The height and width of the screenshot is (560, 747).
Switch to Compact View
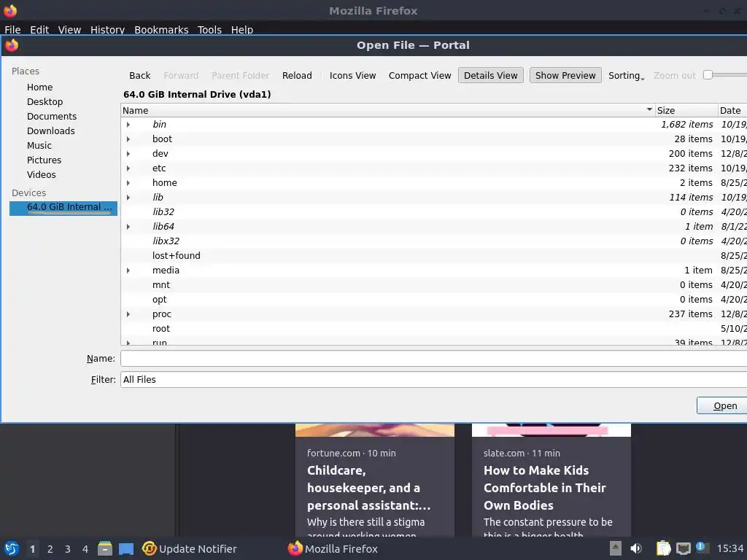click(x=419, y=75)
